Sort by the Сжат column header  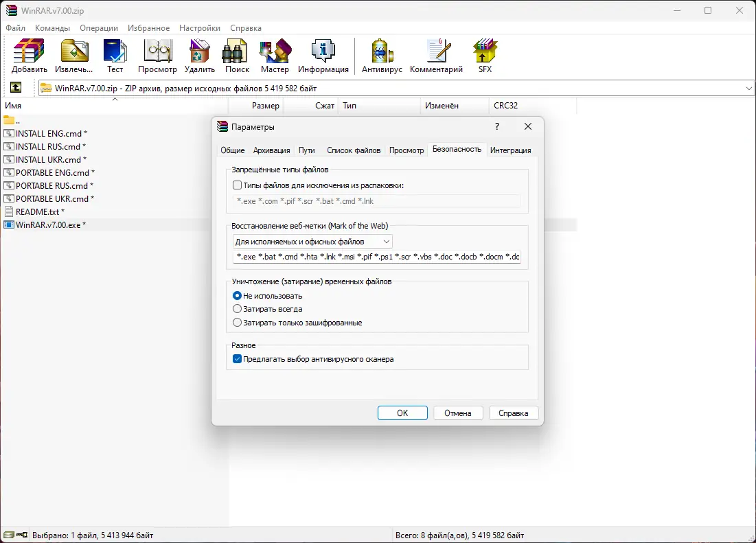[x=311, y=106]
